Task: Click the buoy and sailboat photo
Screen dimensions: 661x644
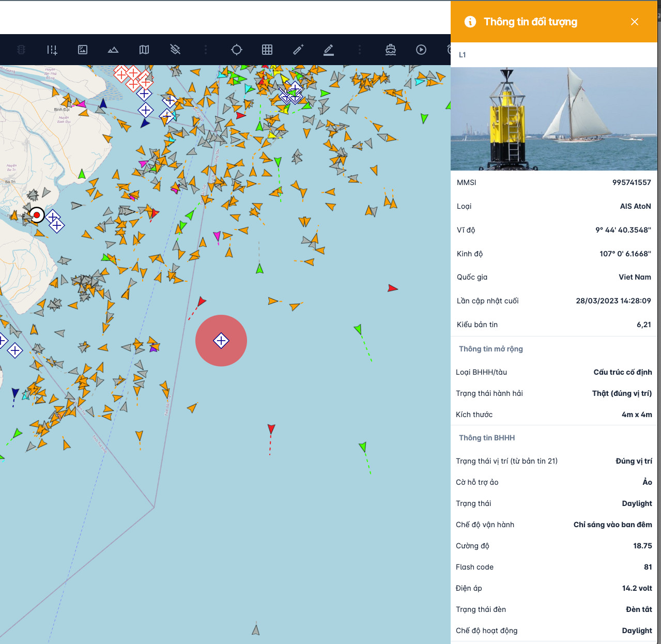Action: [x=554, y=119]
